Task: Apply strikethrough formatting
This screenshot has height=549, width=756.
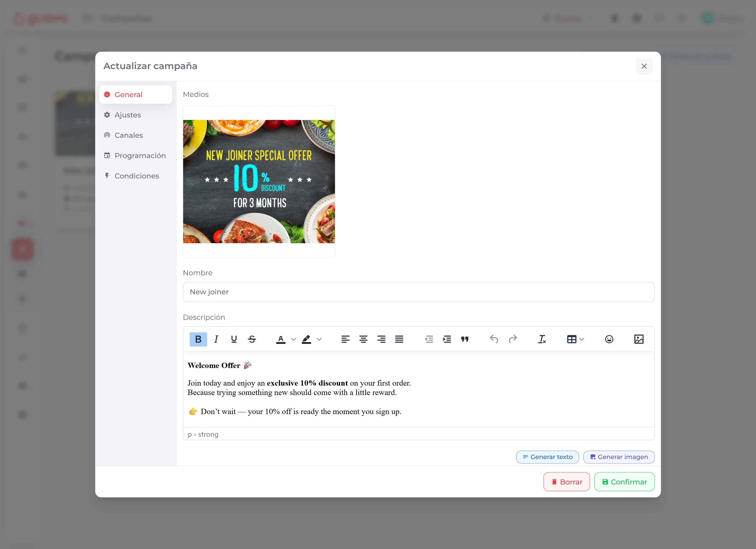Action: [252, 339]
